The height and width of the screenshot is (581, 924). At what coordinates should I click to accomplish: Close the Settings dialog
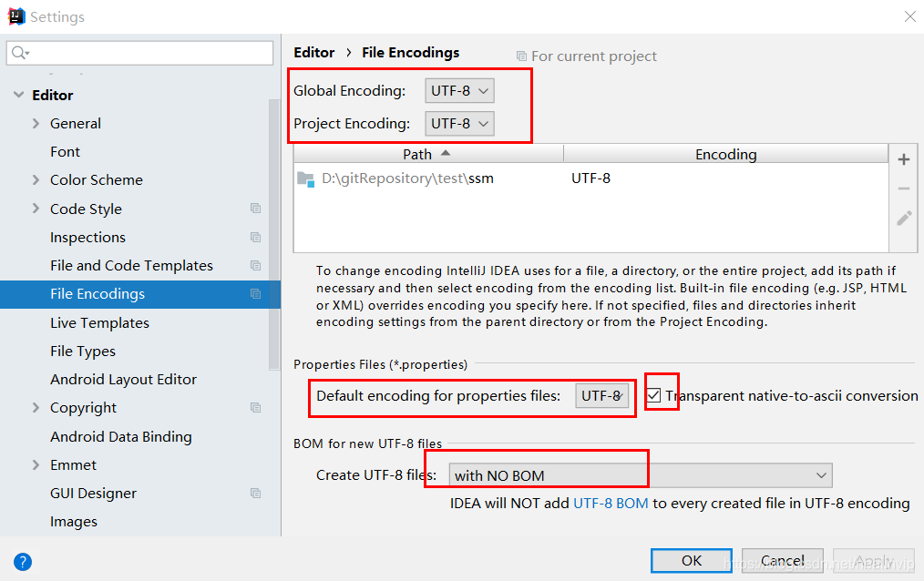(x=909, y=16)
